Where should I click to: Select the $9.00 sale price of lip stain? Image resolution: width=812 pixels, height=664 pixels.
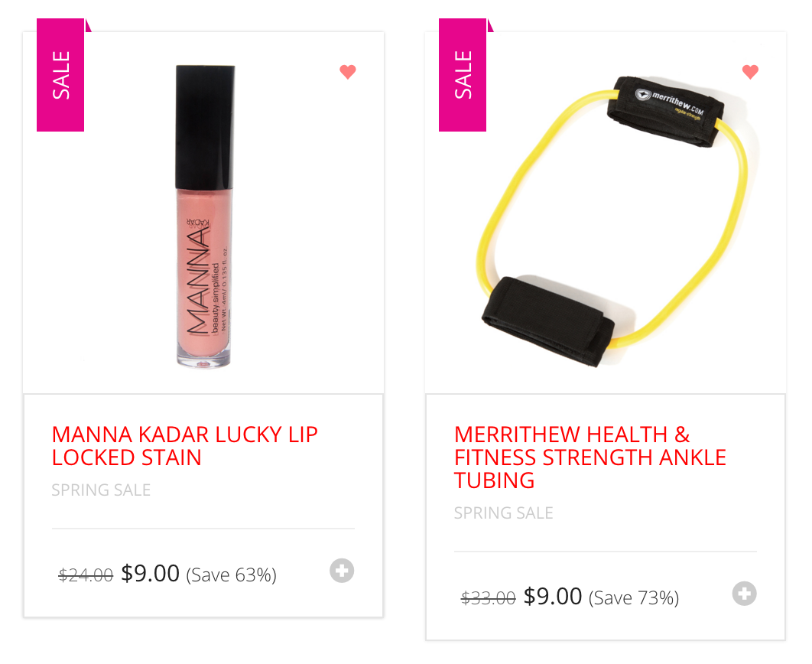[150, 574]
